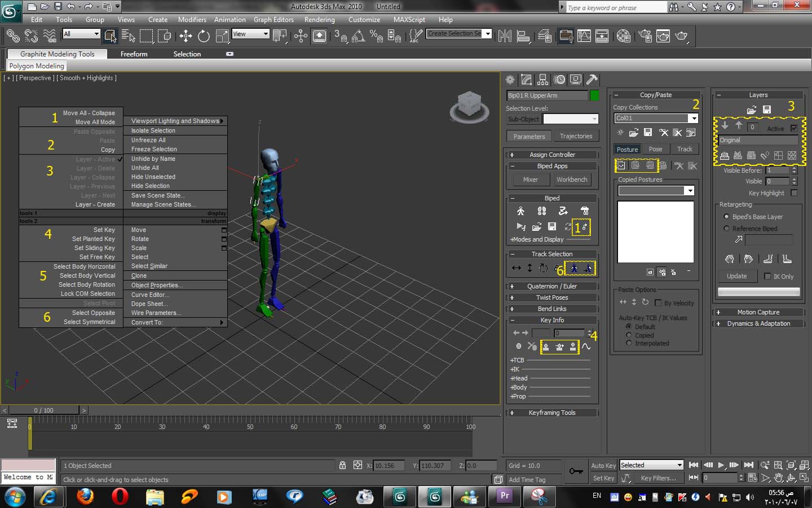This screenshot has height=508, width=812.
Task: Toggle the Angle Snap icon
Action: (x=358, y=36)
